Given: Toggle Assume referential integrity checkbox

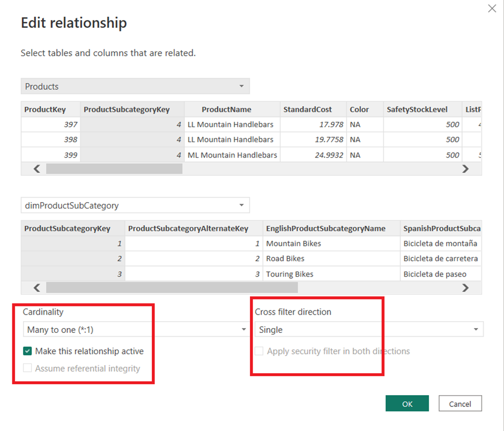Looking at the screenshot, I should 27,369.
